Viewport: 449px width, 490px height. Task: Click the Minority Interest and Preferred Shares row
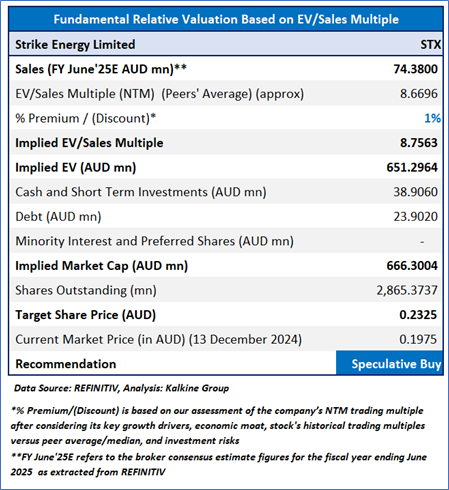click(226, 241)
